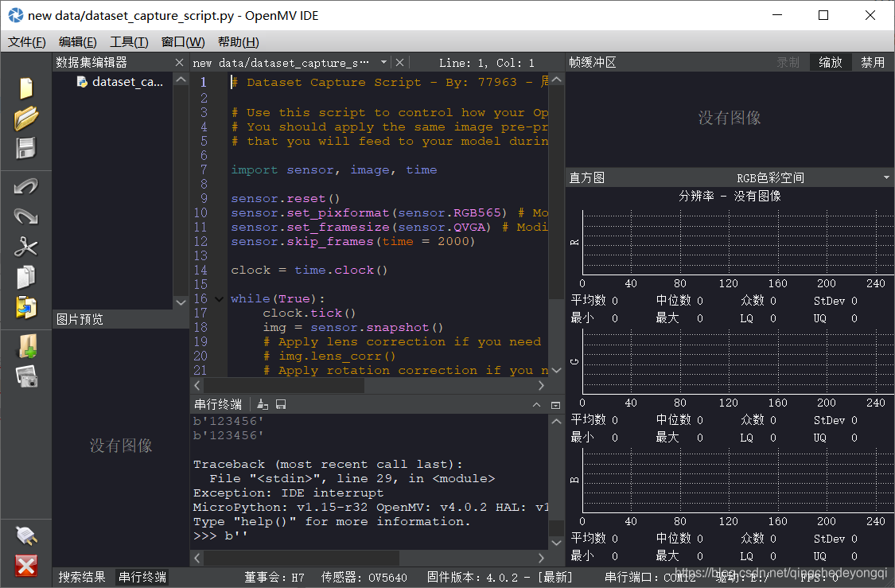The image size is (895, 588).
Task: Click the 直方图 histogram panel title
Action: (587, 177)
